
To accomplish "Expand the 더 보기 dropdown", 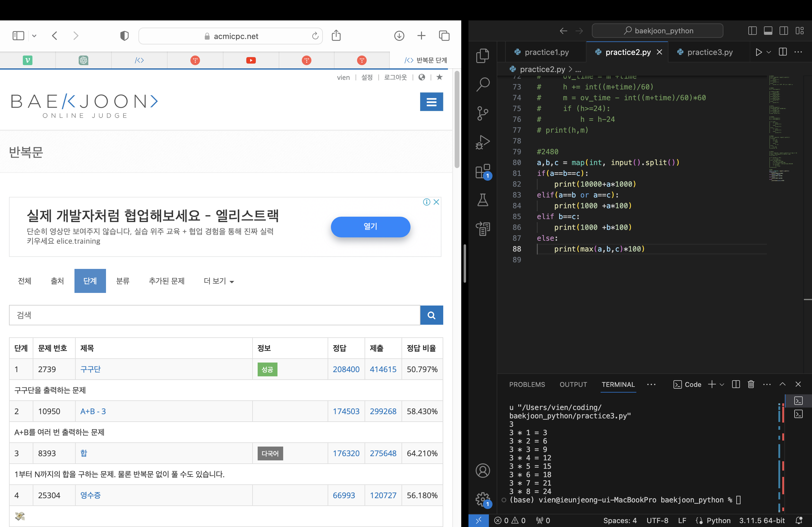I will (219, 281).
